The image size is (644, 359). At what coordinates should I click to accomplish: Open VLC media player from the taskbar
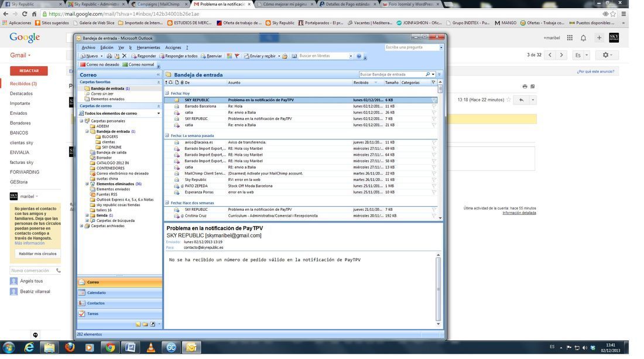coord(150,347)
